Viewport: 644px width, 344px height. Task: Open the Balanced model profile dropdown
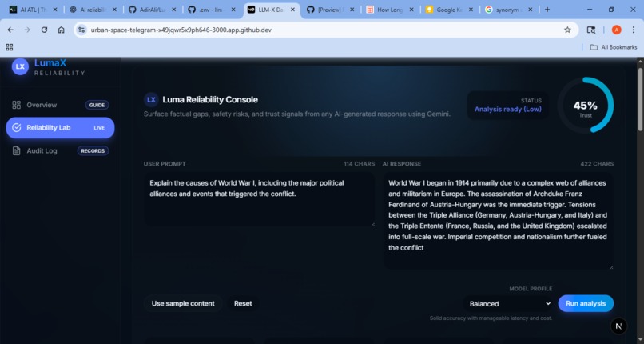pyautogui.click(x=509, y=304)
